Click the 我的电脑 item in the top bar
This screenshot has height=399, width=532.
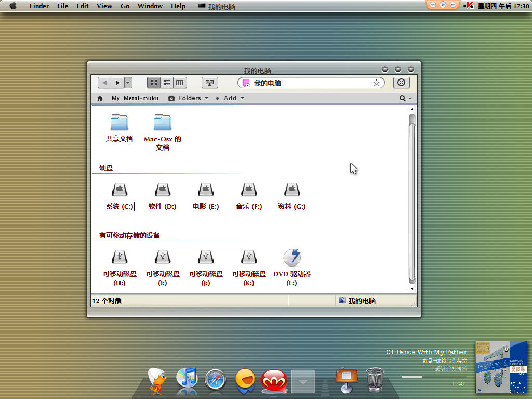click(217, 6)
